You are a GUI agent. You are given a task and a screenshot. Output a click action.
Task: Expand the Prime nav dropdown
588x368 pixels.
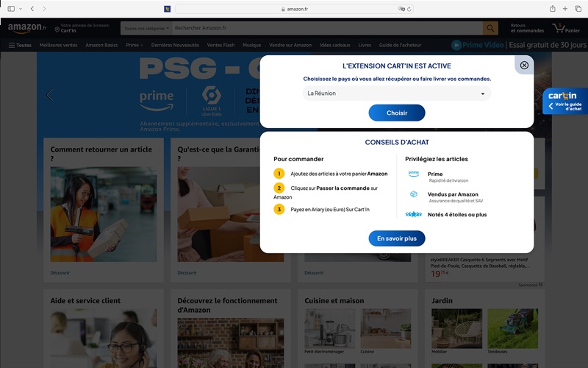(x=135, y=45)
